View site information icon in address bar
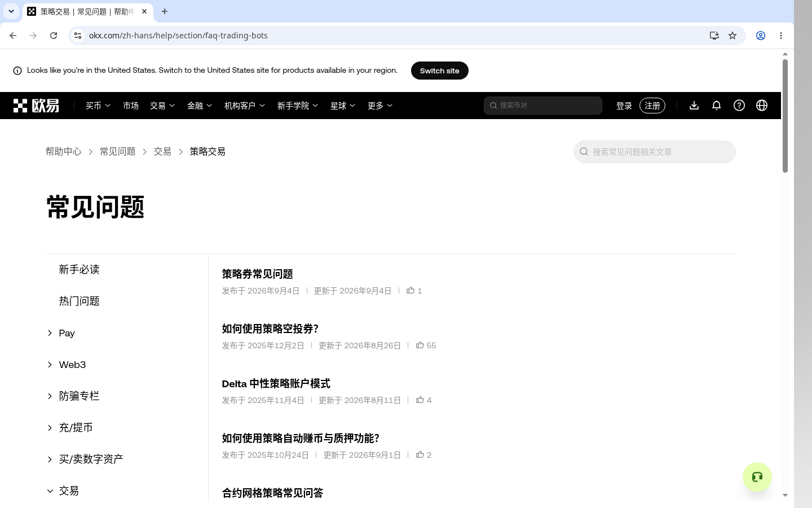 pyautogui.click(x=78, y=36)
